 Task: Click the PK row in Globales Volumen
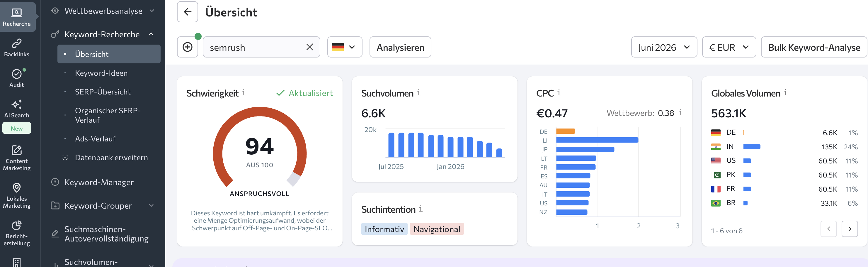(x=784, y=175)
